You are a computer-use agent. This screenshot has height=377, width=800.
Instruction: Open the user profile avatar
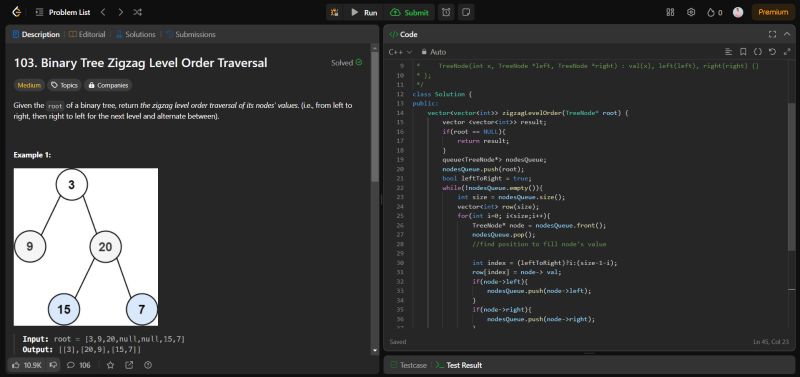[x=738, y=12]
